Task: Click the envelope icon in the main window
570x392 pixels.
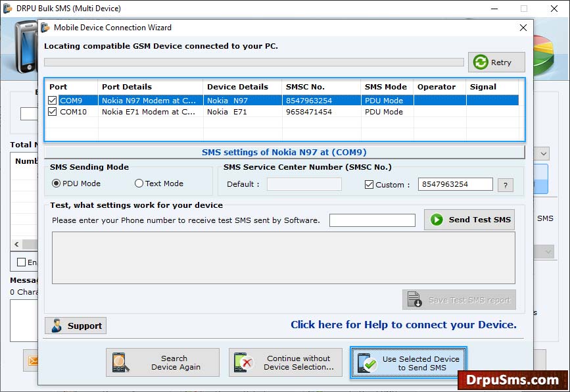Action: (33, 360)
